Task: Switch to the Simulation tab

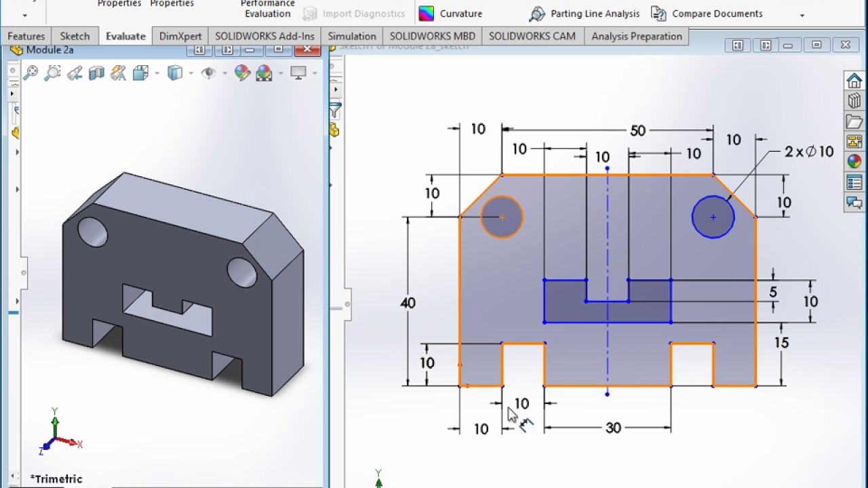Action: pyautogui.click(x=352, y=36)
